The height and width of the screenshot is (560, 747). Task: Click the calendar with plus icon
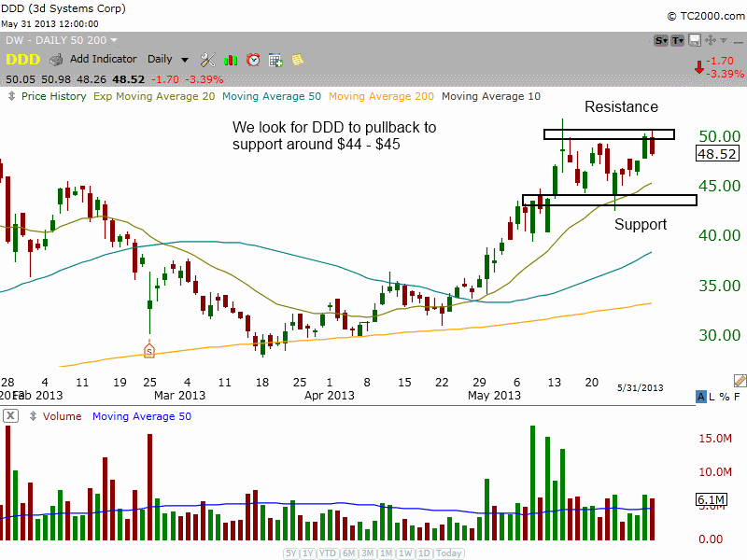point(275,59)
